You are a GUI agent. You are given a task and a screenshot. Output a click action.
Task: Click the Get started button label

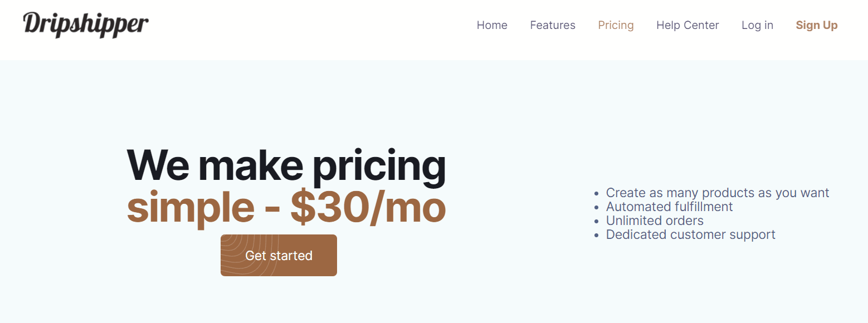coord(278,255)
